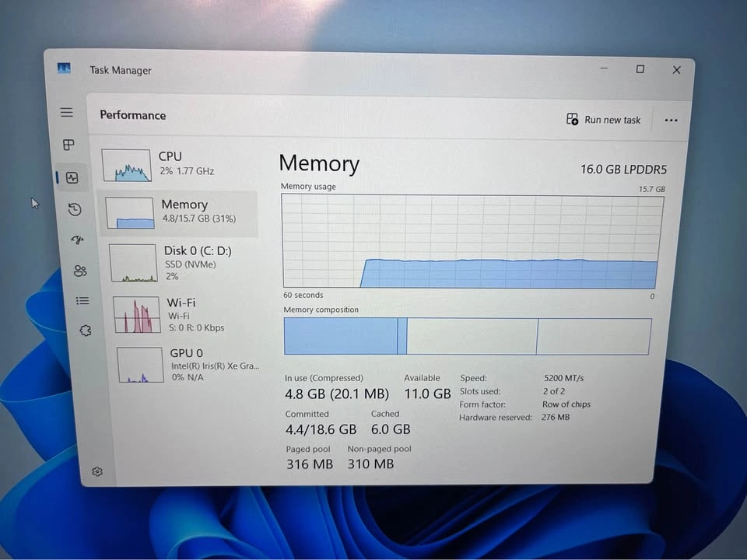Click the 276 MB hardware reserved value
Viewport: 747px width, 560px height.
pos(556,417)
